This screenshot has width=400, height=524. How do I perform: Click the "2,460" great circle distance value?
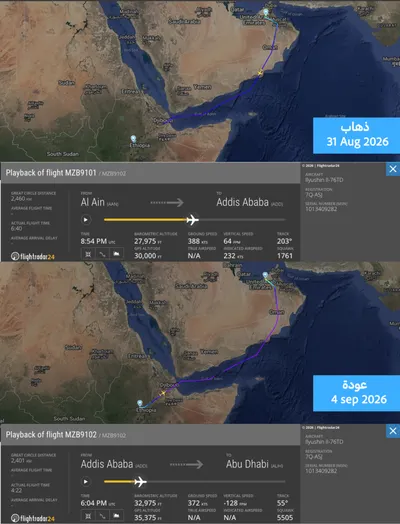(18, 199)
